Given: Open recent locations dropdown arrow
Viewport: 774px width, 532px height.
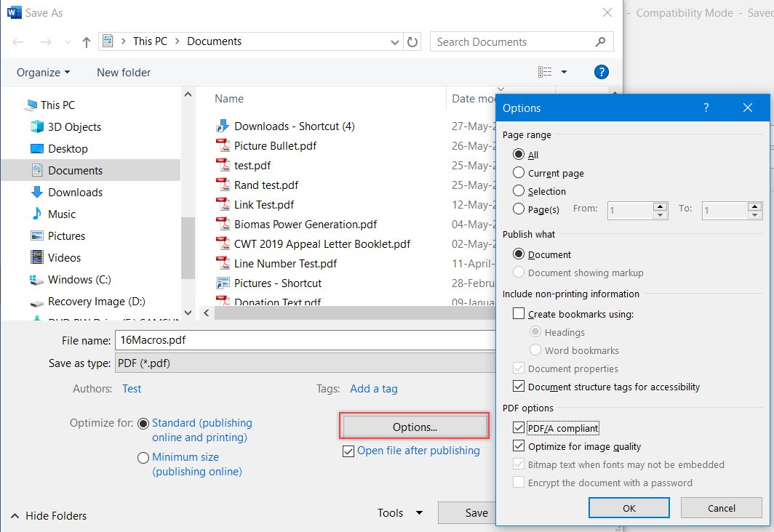Looking at the screenshot, I should tap(68, 42).
